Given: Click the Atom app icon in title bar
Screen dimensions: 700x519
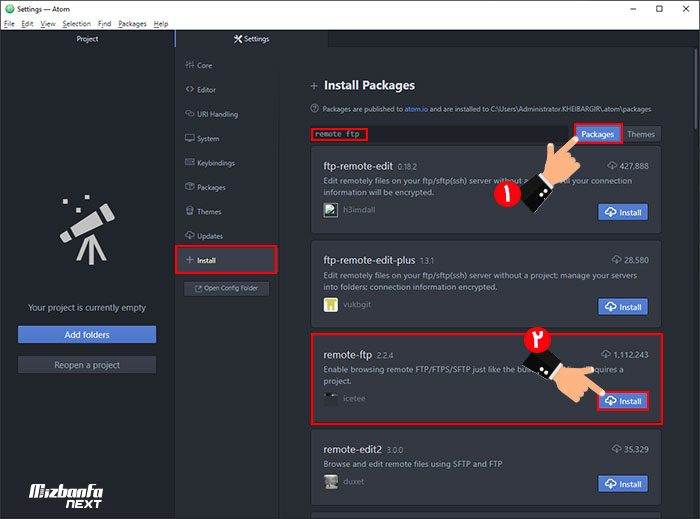Looking at the screenshot, I should tap(9, 9).
